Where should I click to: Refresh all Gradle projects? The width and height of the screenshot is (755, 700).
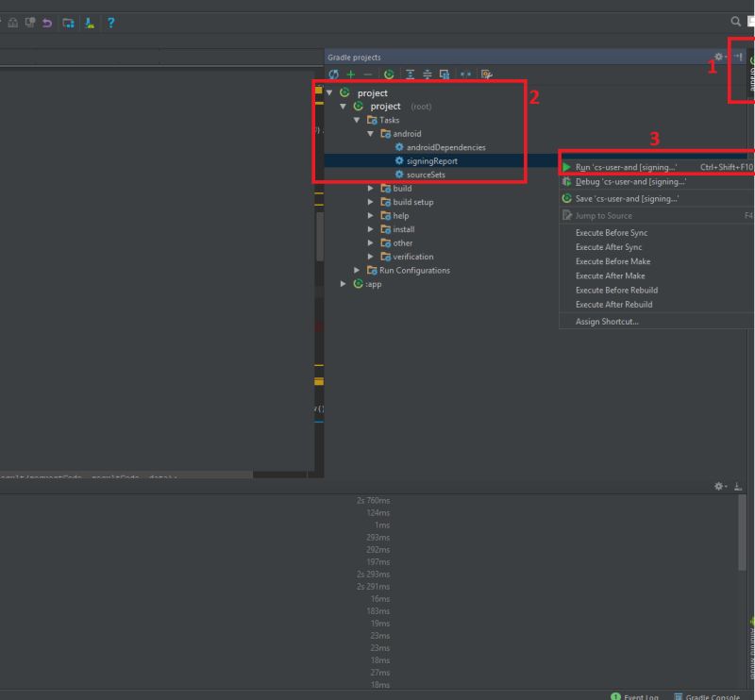click(x=333, y=74)
